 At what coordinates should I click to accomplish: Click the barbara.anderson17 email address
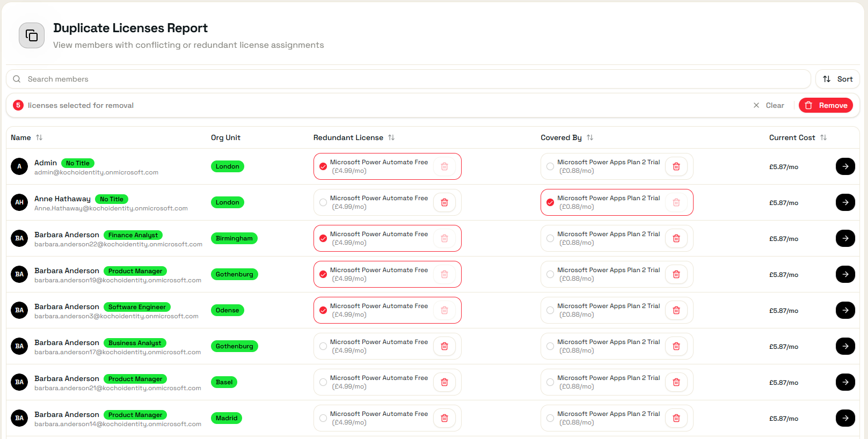118,352
